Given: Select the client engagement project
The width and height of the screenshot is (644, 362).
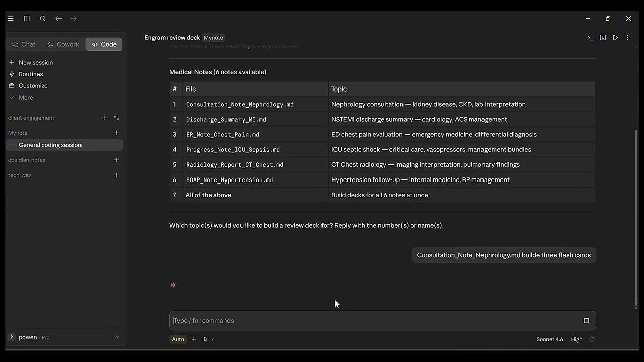Looking at the screenshot, I should point(31,118).
